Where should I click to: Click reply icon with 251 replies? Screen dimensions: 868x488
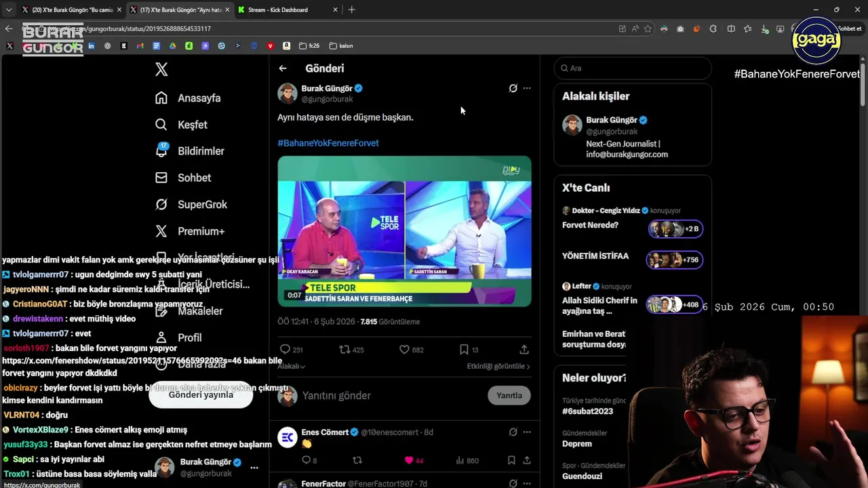tap(292, 350)
